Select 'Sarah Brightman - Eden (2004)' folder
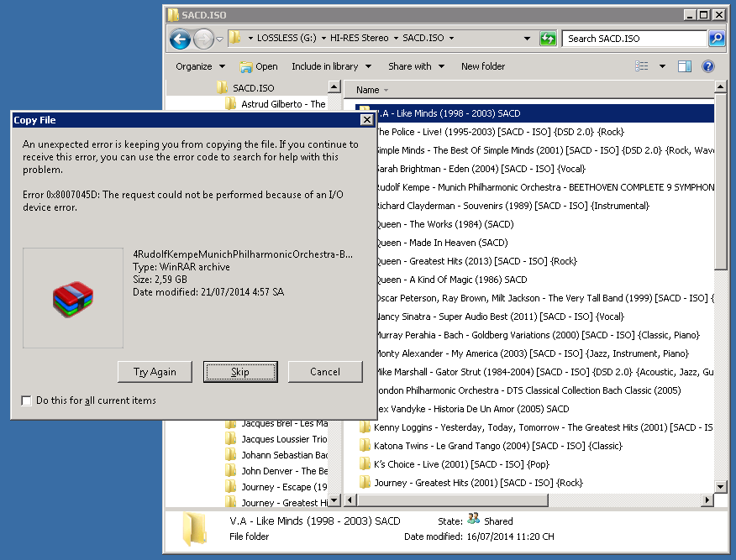Image resolution: width=736 pixels, height=560 pixels. coord(481,169)
